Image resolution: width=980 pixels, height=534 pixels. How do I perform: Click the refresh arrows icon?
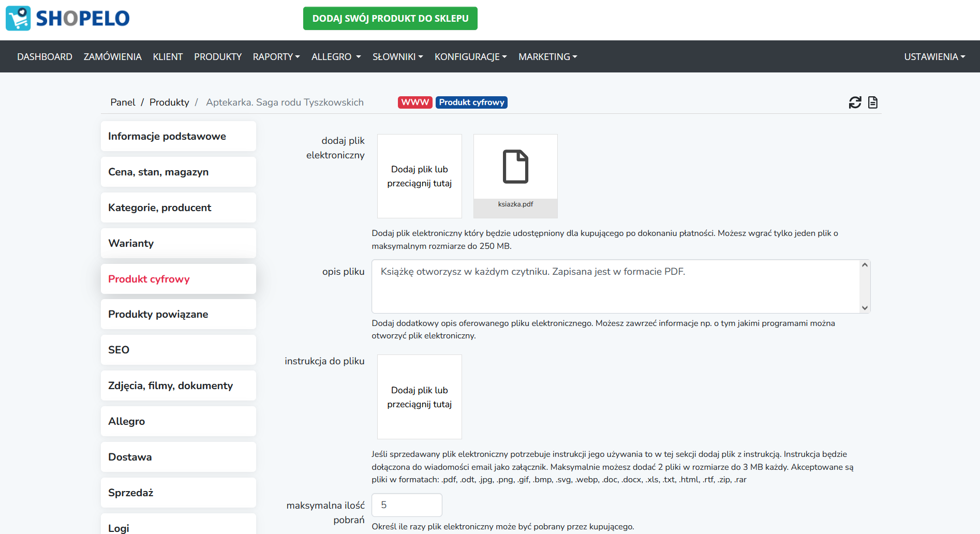point(855,102)
